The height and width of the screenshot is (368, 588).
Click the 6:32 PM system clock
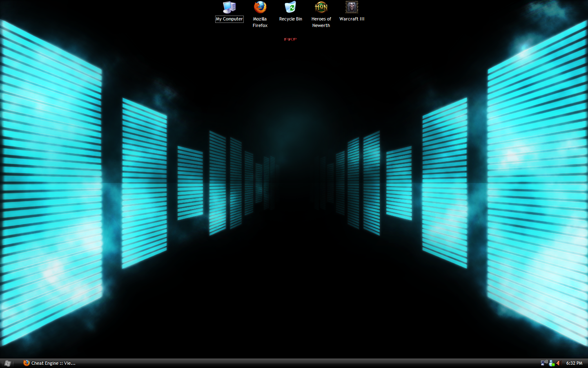click(x=574, y=363)
